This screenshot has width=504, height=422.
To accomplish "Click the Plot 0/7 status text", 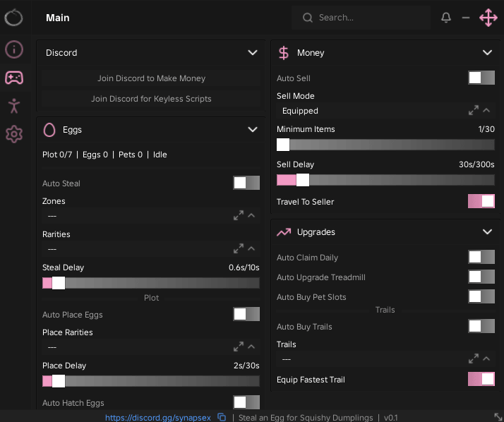I will coord(104,155).
